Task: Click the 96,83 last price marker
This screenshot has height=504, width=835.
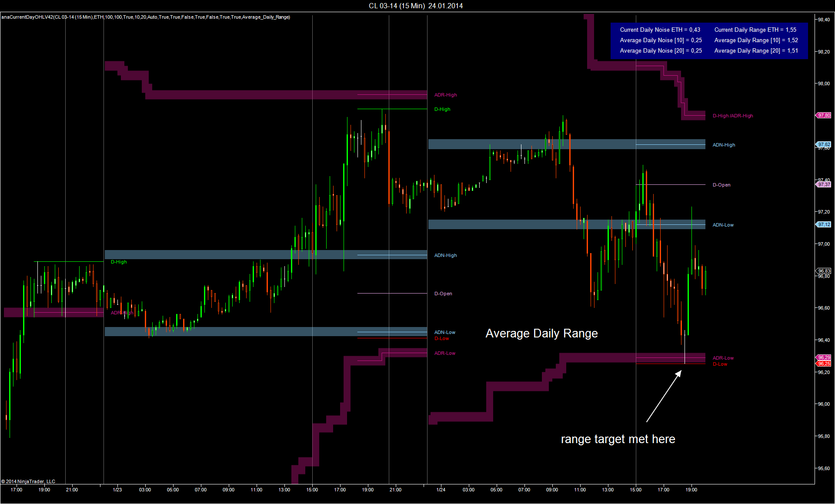Action: click(x=824, y=270)
